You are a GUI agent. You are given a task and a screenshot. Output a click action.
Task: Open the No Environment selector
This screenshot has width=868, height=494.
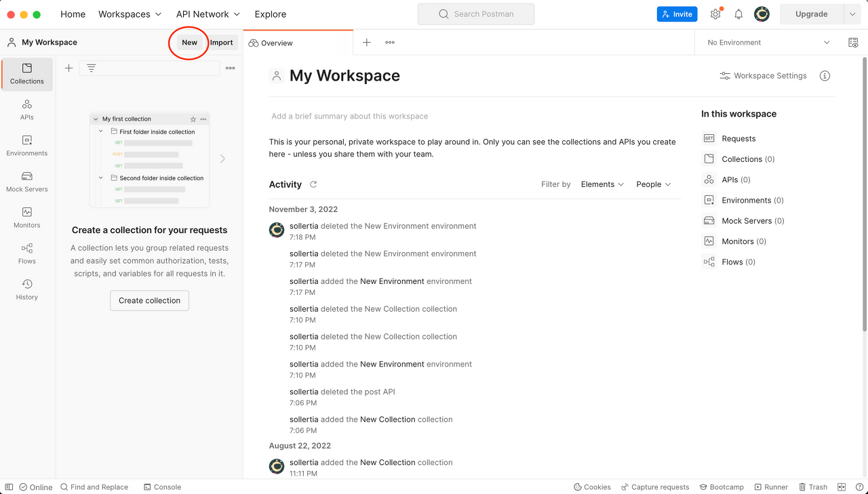click(768, 42)
